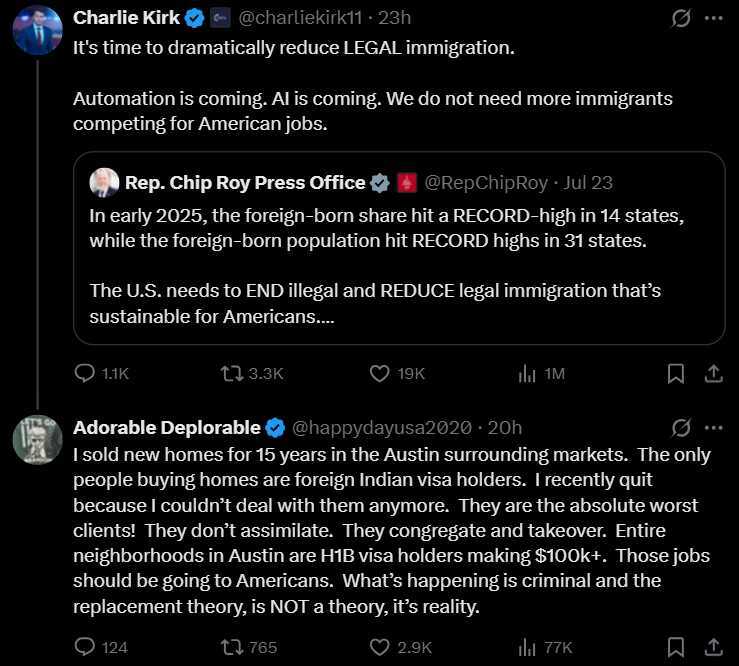
Task: Like the Charlie Kirk post
Action: tap(397, 374)
